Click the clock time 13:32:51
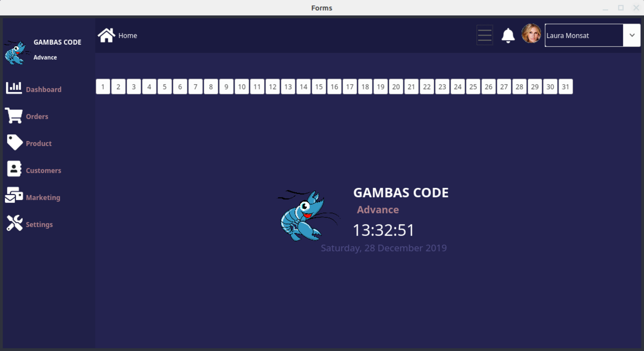 pos(383,230)
